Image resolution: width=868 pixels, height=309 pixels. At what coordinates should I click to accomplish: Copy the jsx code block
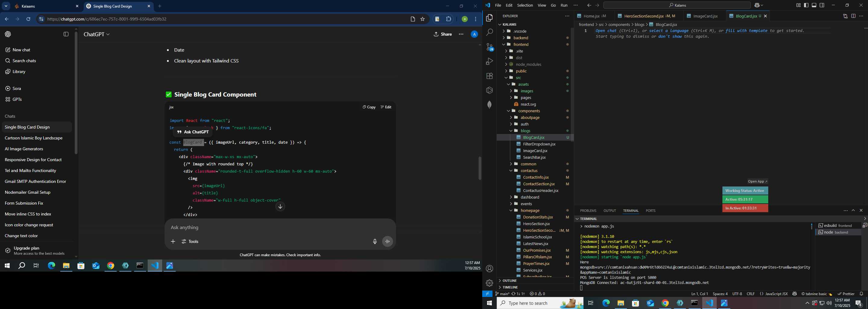coord(369,107)
